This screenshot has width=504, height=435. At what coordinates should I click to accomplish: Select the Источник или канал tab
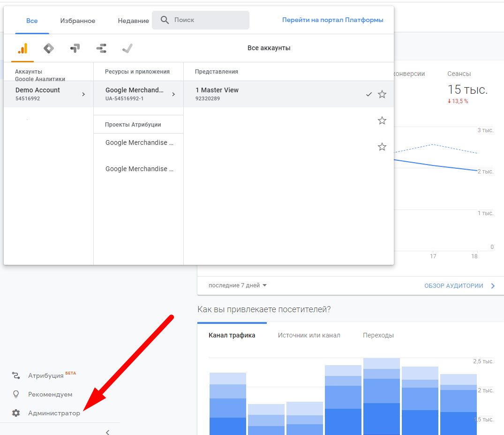click(x=309, y=335)
